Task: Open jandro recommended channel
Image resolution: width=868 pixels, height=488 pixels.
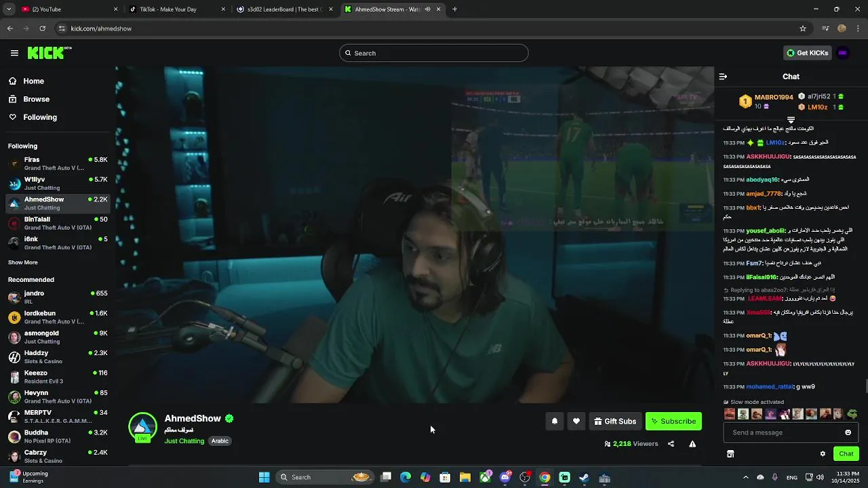Action: pos(58,297)
